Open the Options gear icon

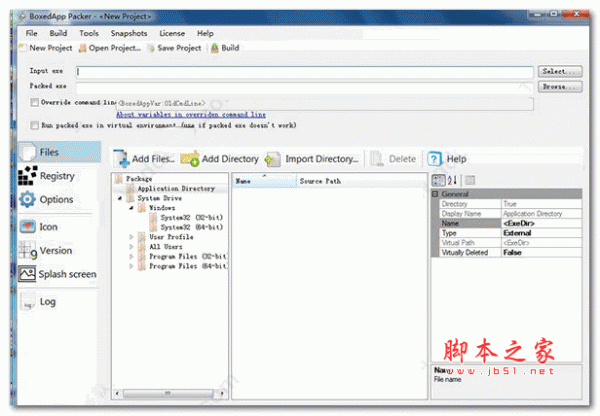[x=28, y=199]
